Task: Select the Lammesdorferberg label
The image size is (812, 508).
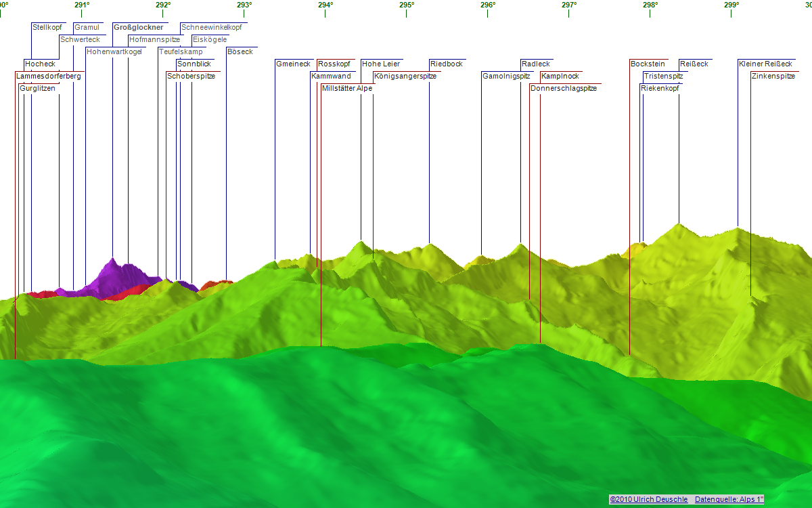Action: pyautogui.click(x=49, y=77)
